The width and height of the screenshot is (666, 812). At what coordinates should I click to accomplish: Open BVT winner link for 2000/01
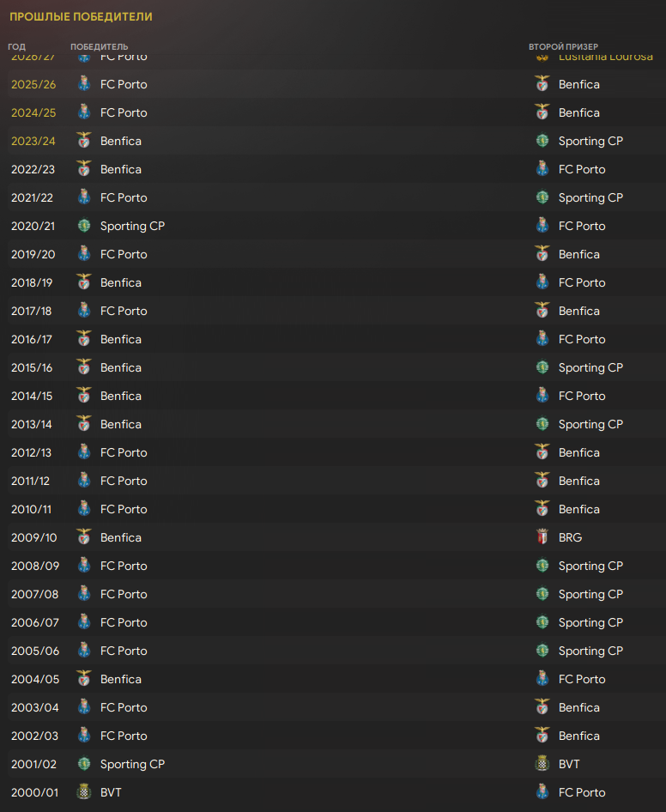pos(111,791)
